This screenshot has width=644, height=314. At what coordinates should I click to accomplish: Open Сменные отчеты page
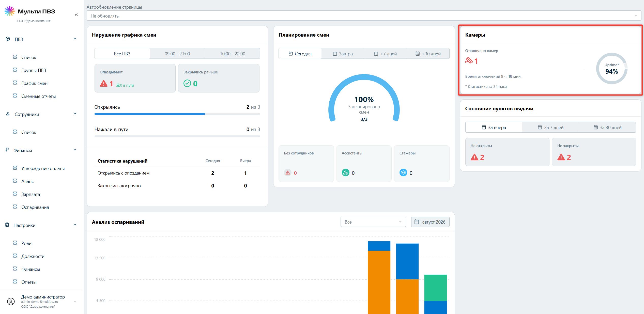coord(38,96)
